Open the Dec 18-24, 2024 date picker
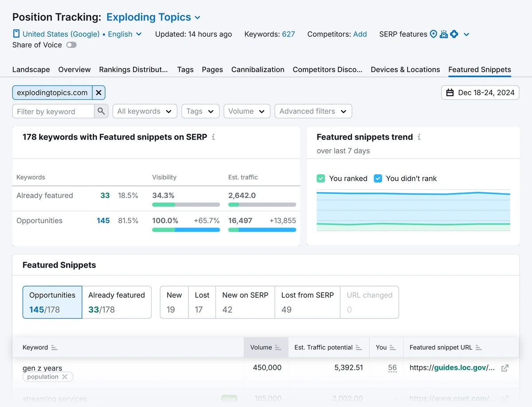Image resolution: width=532 pixels, height=407 pixels. (480, 93)
